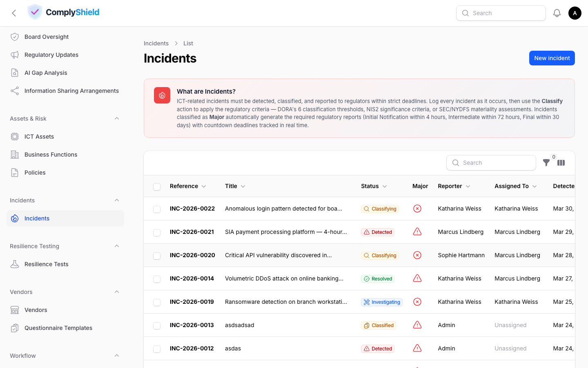
Task: Click the table Search field
Action: click(491, 163)
